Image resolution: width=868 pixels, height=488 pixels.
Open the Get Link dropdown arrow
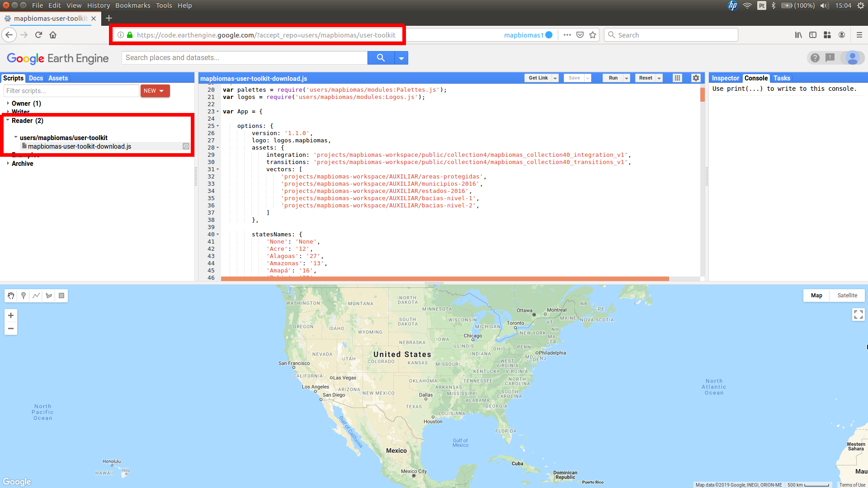point(555,78)
